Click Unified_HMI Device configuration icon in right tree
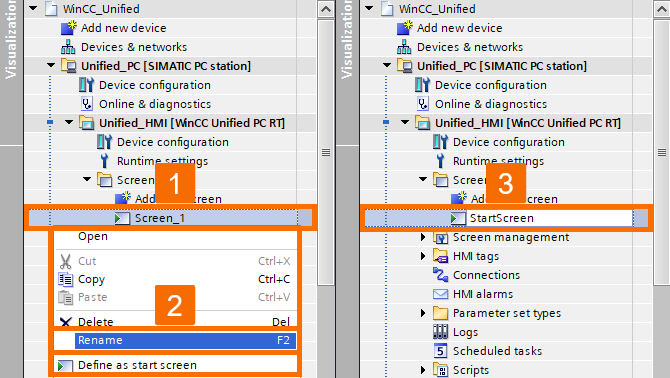This screenshot has height=378, width=670. 441,142
